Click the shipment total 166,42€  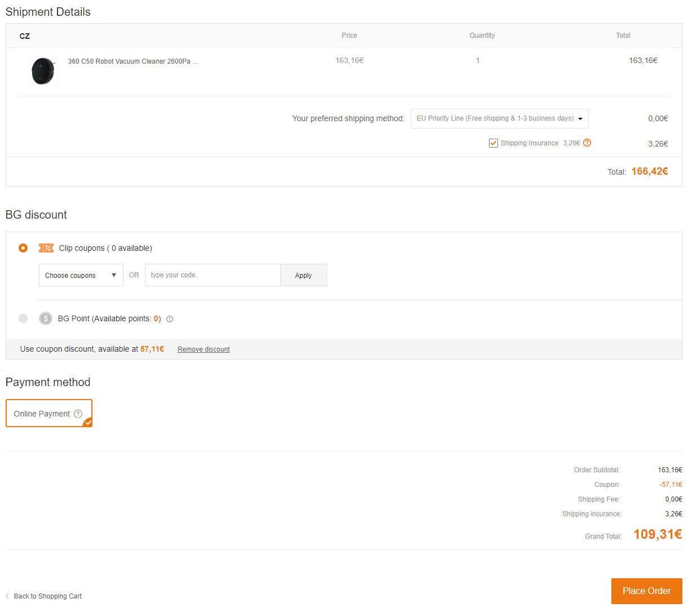point(650,171)
